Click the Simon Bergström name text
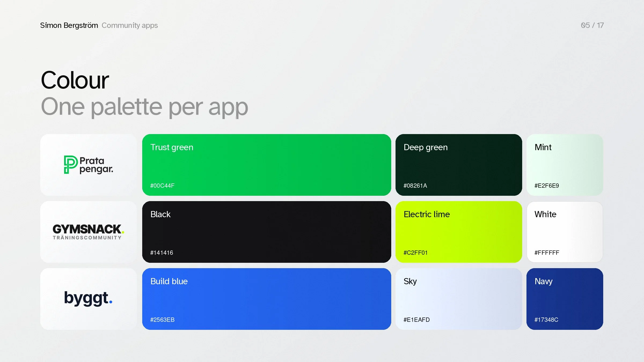The height and width of the screenshot is (362, 644). 69,25
